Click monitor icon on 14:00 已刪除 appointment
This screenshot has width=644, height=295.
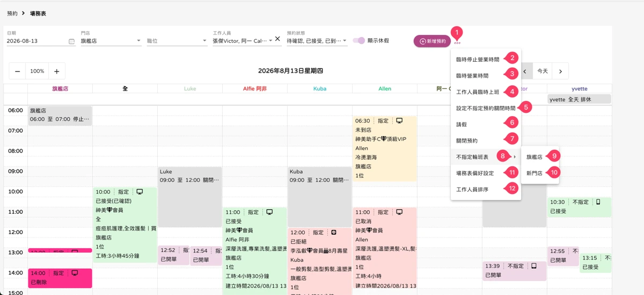point(75,273)
